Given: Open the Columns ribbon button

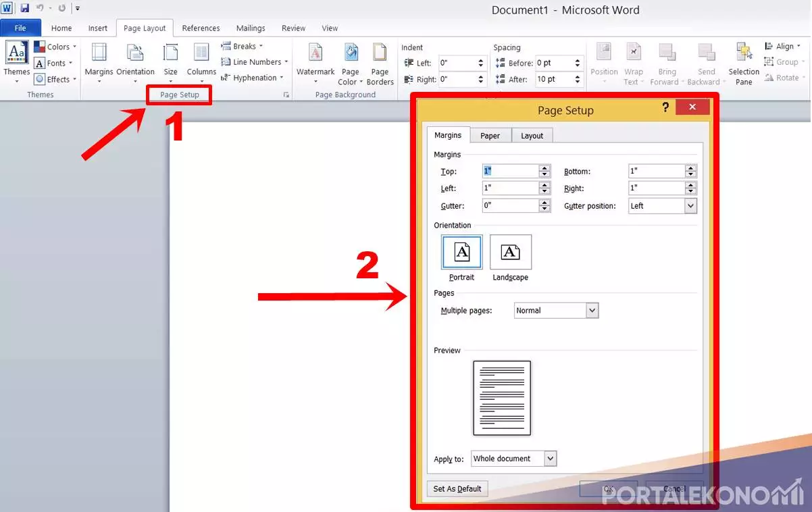Looking at the screenshot, I should (x=201, y=63).
